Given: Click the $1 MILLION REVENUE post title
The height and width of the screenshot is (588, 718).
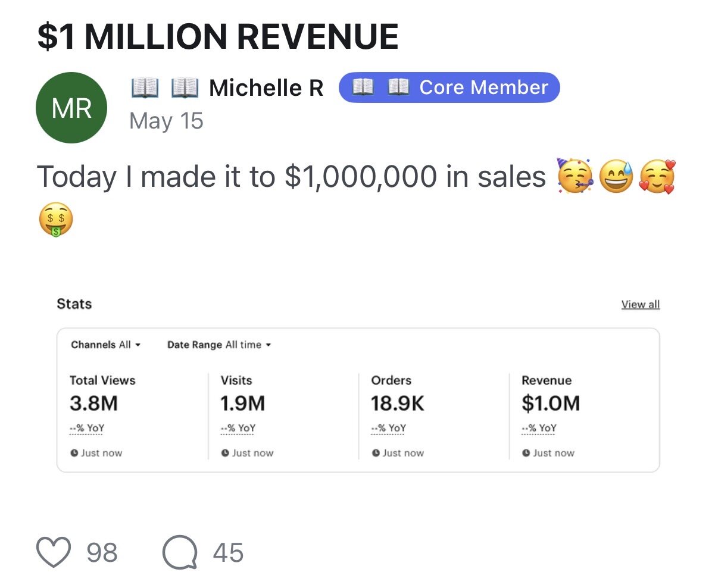Looking at the screenshot, I should (x=218, y=36).
